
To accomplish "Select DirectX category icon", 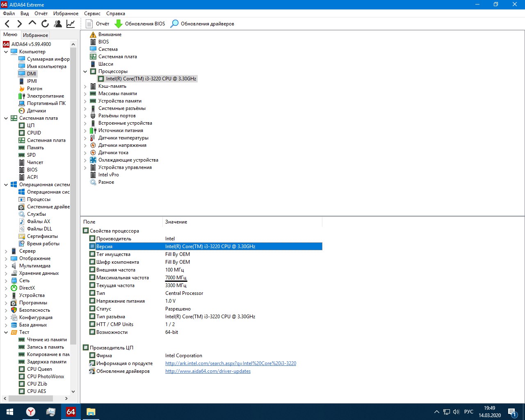I will coord(14,288).
